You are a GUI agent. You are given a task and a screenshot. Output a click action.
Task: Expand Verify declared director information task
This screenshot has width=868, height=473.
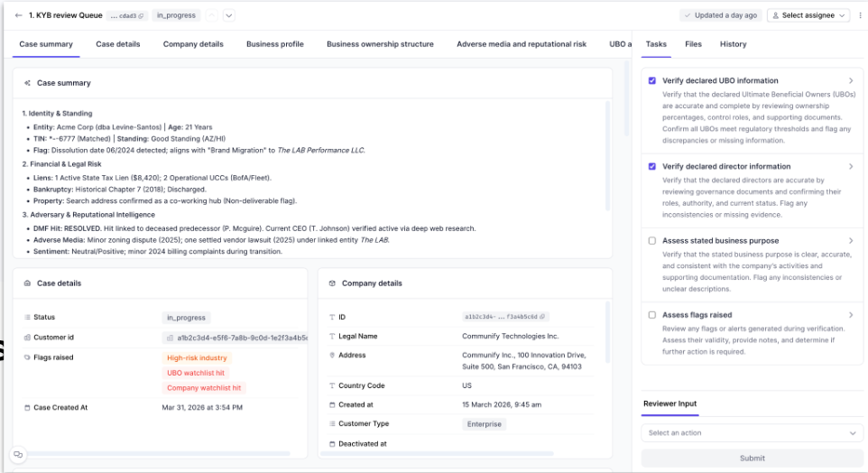tap(851, 167)
